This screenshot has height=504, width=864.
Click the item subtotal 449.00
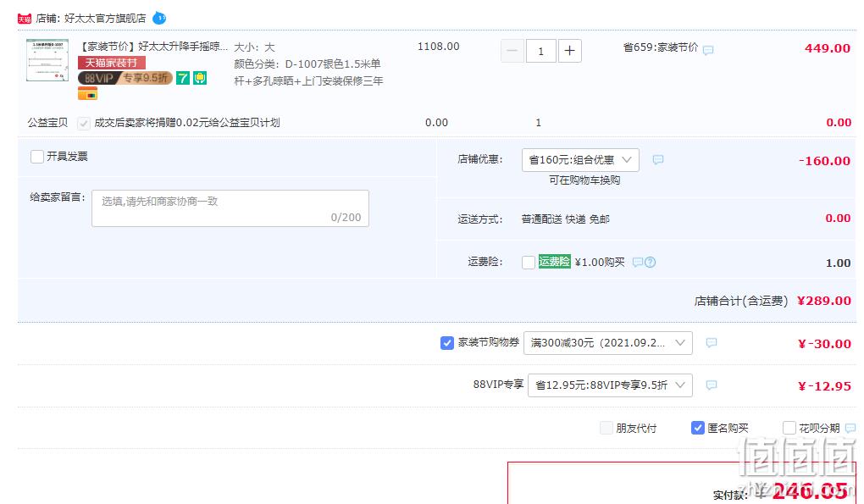coord(827,48)
